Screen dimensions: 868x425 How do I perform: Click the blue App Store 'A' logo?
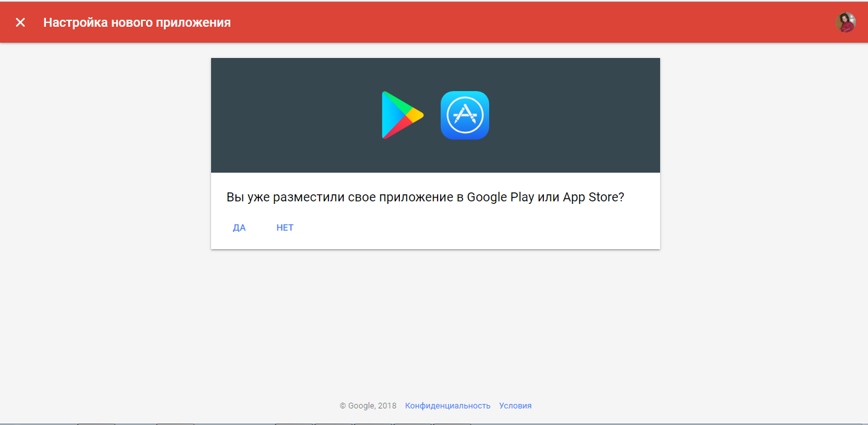pos(464,115)
